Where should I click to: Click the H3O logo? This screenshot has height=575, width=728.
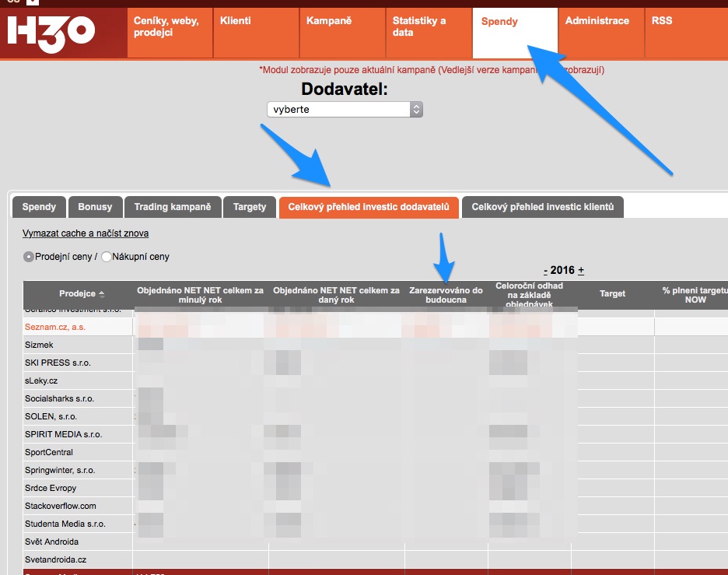[51, 32]
